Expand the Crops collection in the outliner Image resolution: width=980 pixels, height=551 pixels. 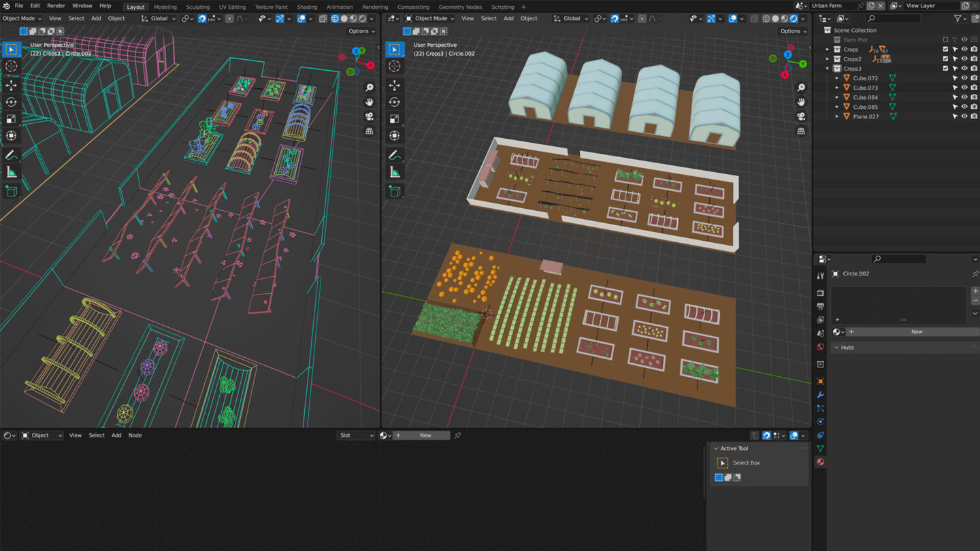[828, 50]
